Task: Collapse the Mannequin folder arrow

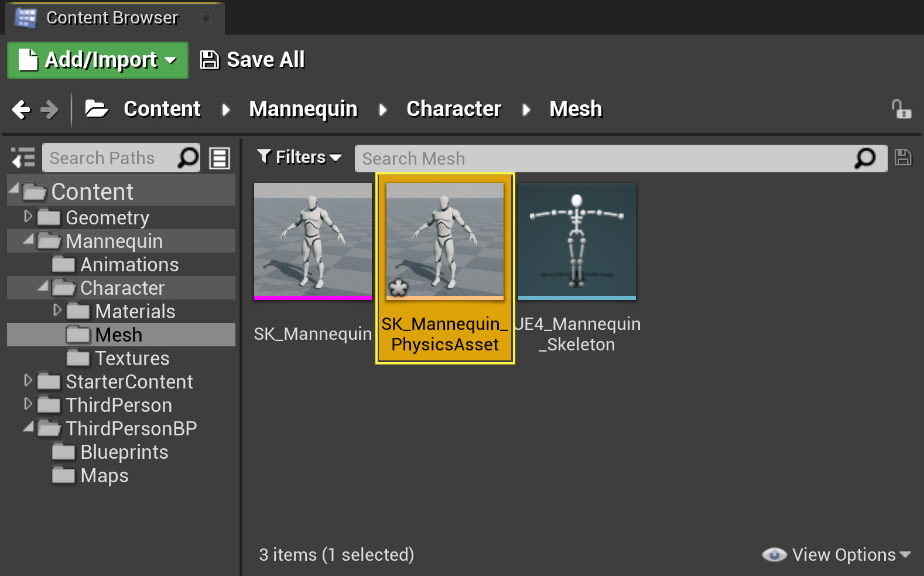Action: pyautogui.click(x=29, y=238)
